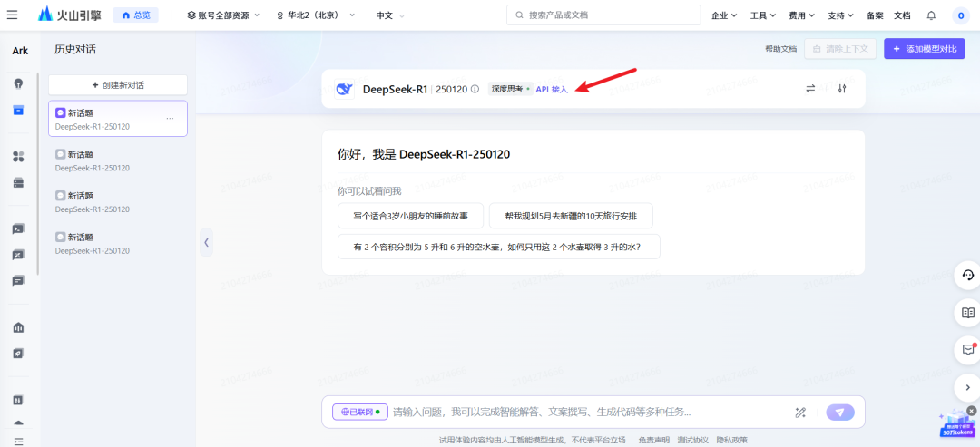980x447 pixels.
Task: Collapse the history panel with left chevron
Action: coord(206,241)
